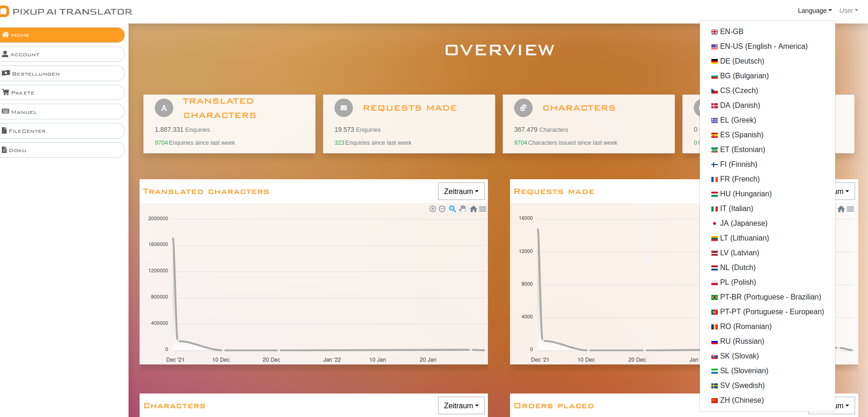This screenshot has height=417, width=868.
Task: Open Bestellungen page in sidebar
Action: point(62,74)
